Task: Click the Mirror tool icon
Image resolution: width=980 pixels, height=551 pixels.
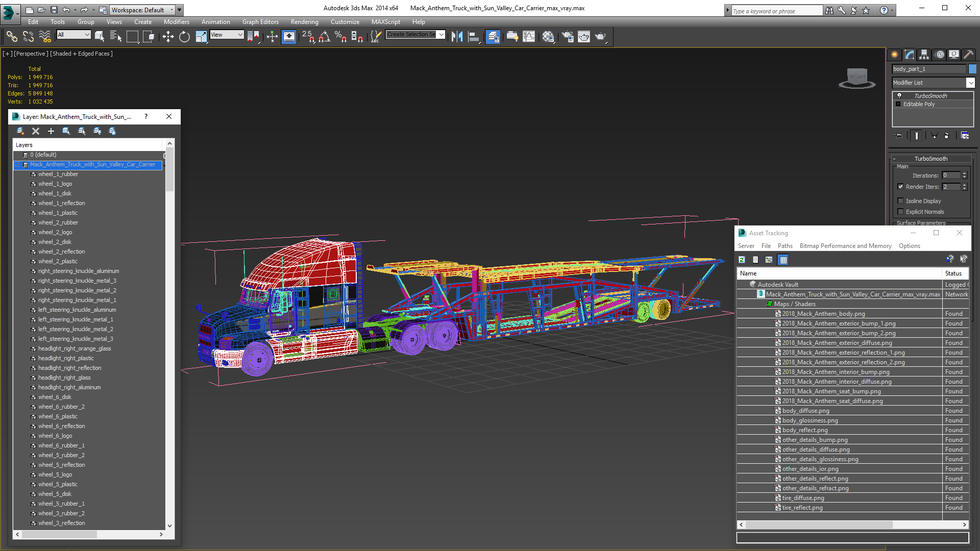Action: click(457, 36)
